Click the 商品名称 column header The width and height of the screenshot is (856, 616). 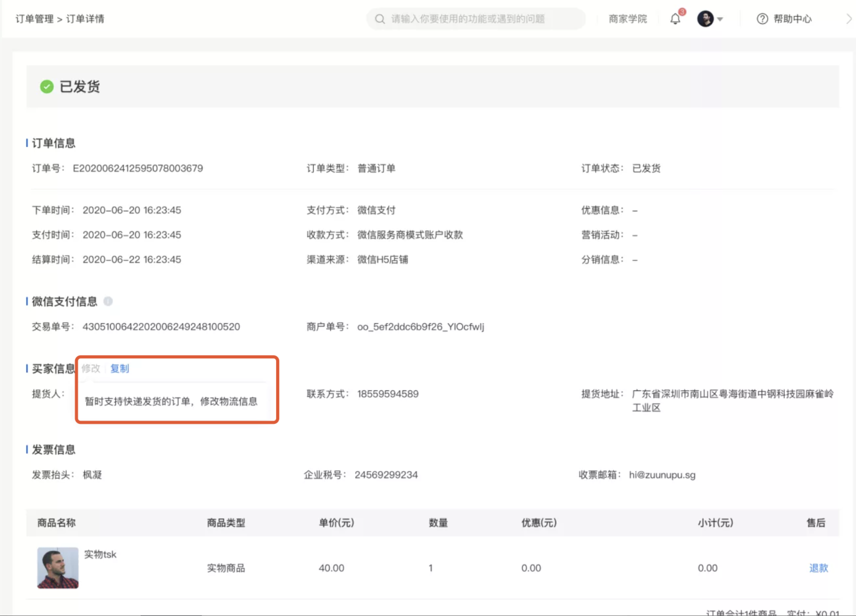(x=56, y=523)
